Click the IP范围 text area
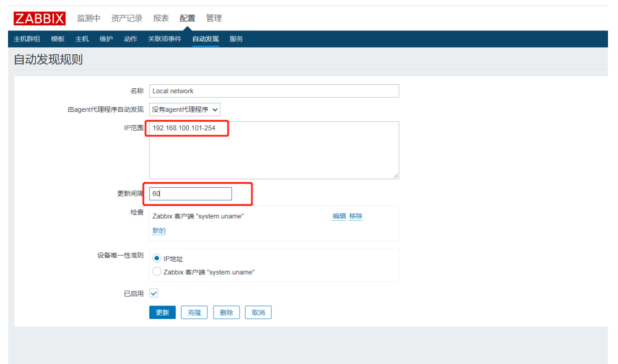The height and width of the screenshot is (364, 618). point(274,150)
